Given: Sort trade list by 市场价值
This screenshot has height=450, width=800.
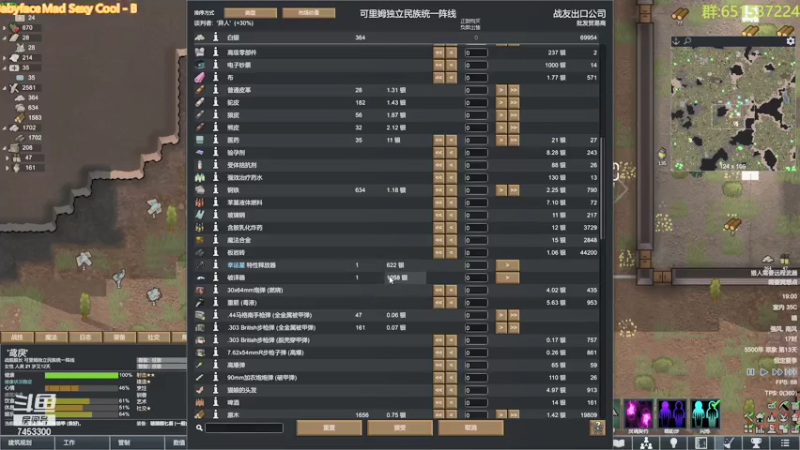Looking at the screenshot, I should click(x=309, y=13).
